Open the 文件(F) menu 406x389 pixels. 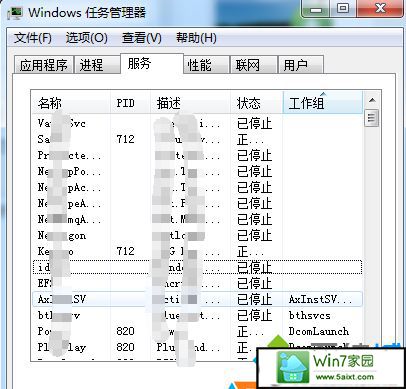click(33, 38)
